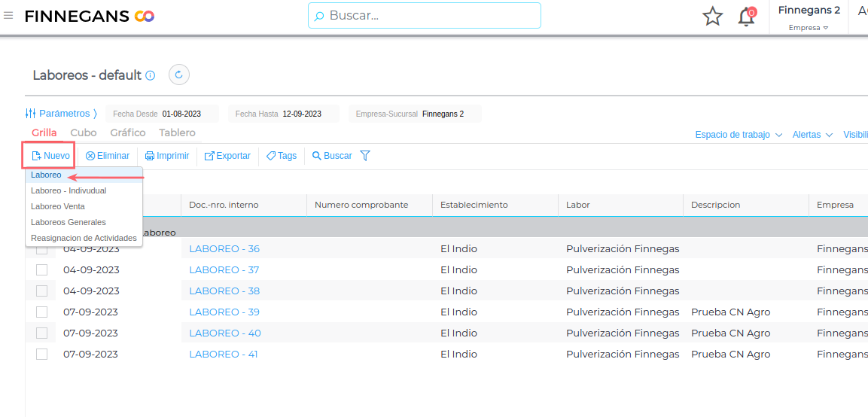This screenshot has height=417, width=868.
Task: Check the row checkbox for LABOREO - 39
Action: click(x=41, y=312)
